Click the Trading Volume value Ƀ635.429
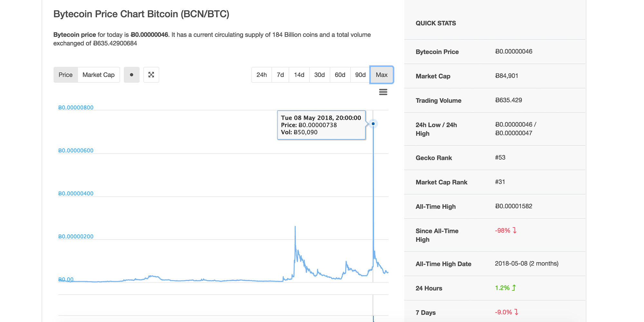The height and width of the screenshot is (322, 644). coord(508,100)
